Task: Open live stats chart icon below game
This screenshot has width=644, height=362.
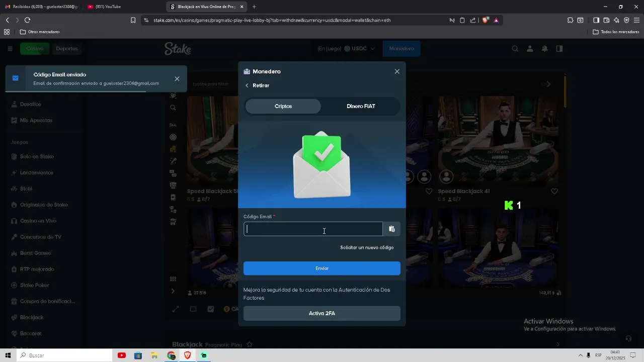Action: (x=210, y=309)
